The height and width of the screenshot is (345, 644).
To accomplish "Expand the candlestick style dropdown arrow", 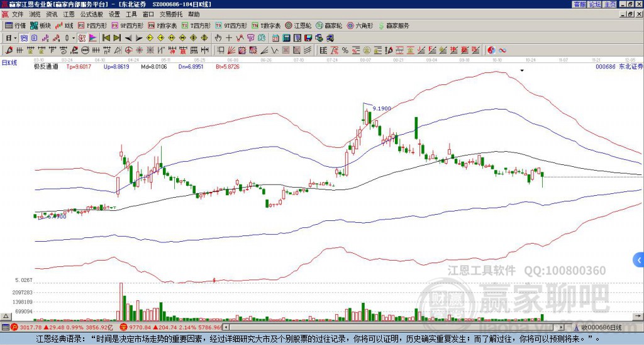I will point(74,38).
